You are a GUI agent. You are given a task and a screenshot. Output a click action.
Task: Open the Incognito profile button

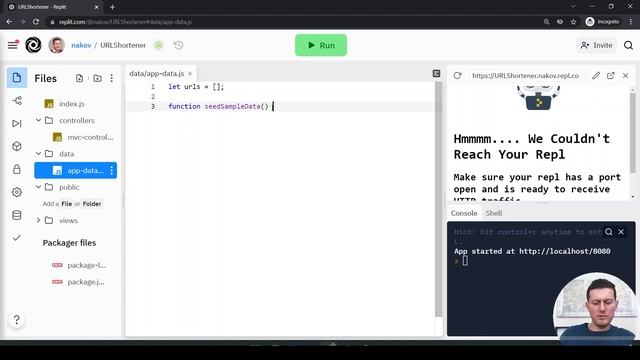[602, 22]
